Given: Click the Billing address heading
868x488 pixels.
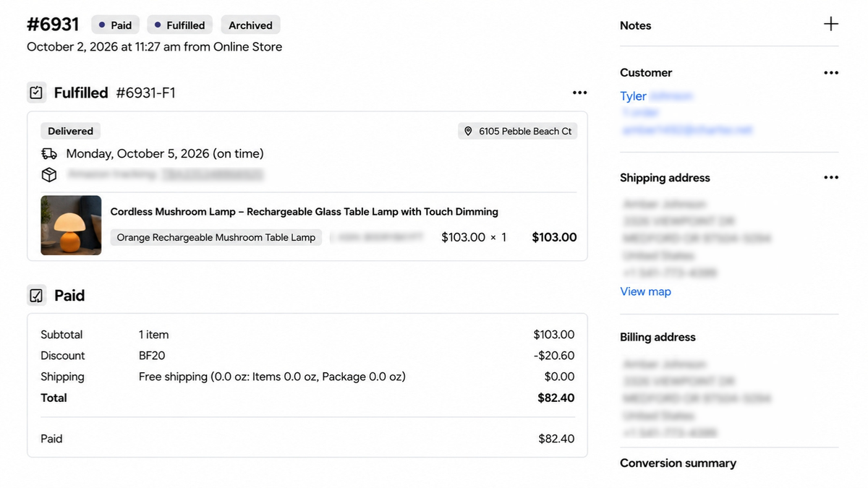Looking at the screenshot, I should tap(658, 337).
